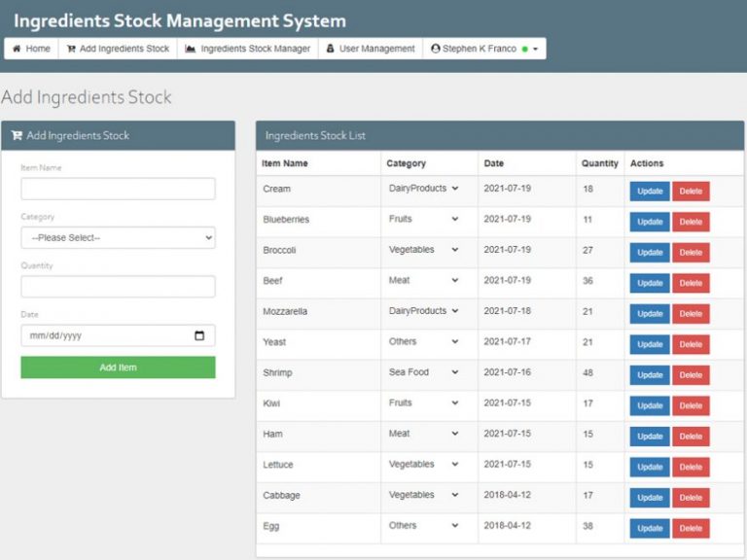The image size is (747, 560).
Task: Click the cart icon beside Add Ingredients Stock nav
Action: tap(71, 49)
